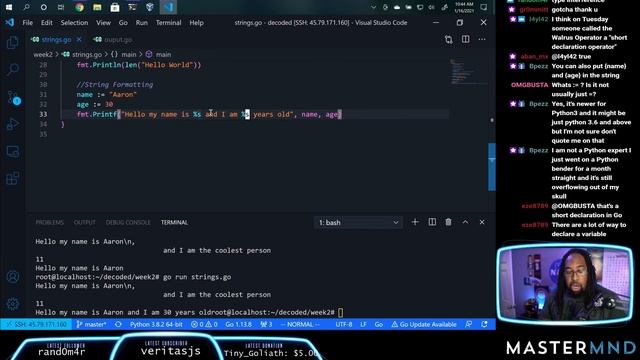
Task: Open errors and warnings count in the status bar
Action: [x=204, y=324]
